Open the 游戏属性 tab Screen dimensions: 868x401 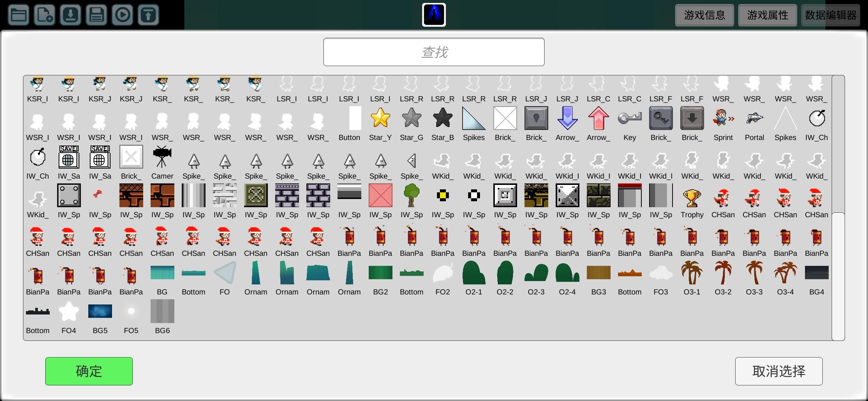pos(767,15)
